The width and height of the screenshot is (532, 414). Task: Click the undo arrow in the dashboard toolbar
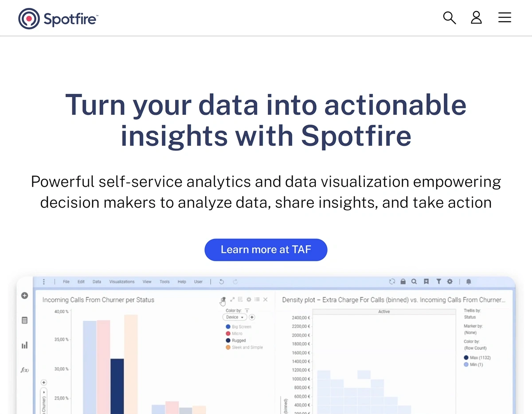pyautogui.click(x=221, y=281)
